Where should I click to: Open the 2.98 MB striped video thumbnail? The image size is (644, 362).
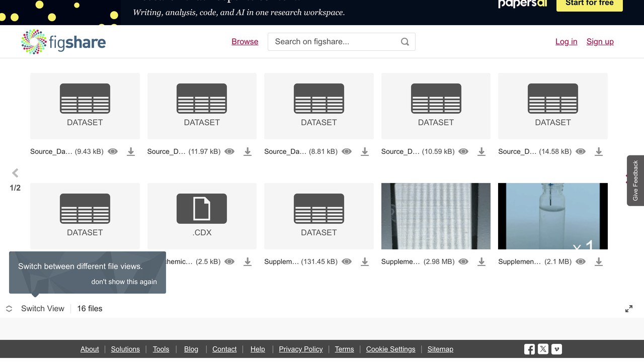point(436,216)
